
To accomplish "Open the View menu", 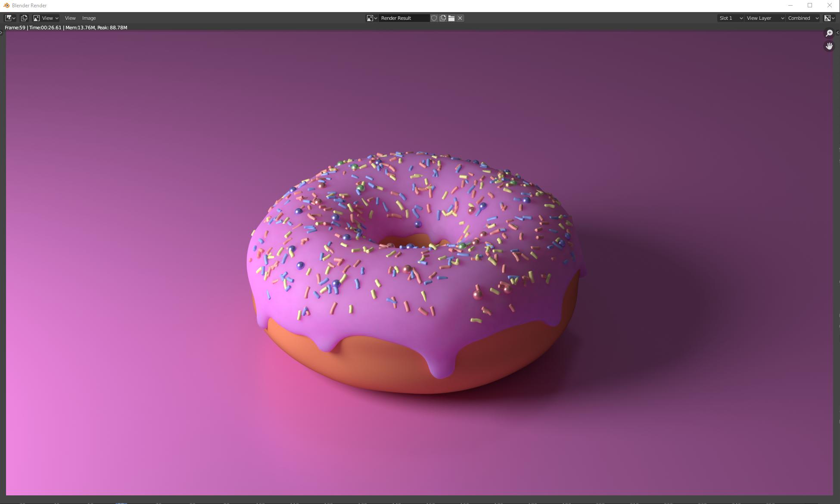I will [x=70, y=18].
